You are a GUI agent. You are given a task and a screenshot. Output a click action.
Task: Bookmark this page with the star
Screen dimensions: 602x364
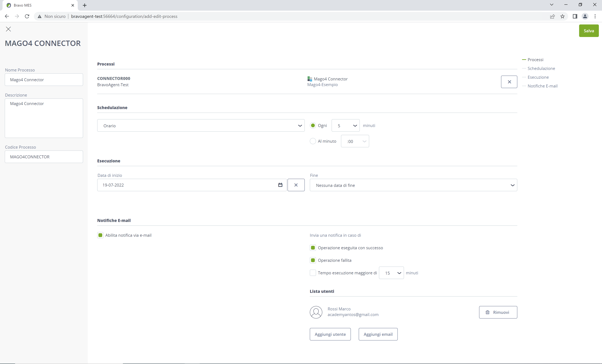pyautogui.click(x=562, y=16)
